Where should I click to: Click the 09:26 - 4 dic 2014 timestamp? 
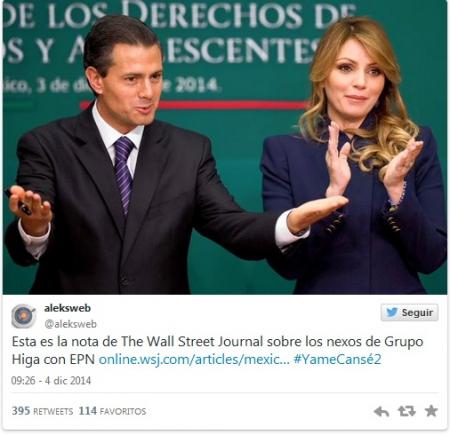(x=51, y=380)
